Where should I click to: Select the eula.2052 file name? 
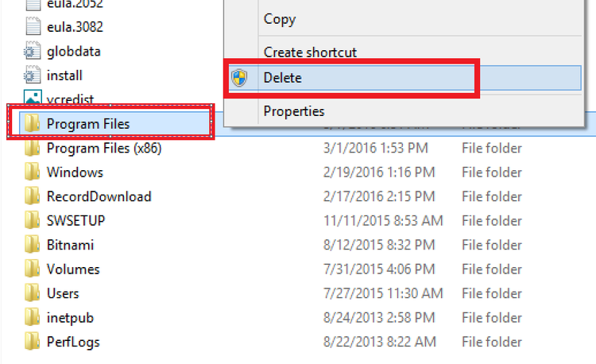tap(75, 4)
